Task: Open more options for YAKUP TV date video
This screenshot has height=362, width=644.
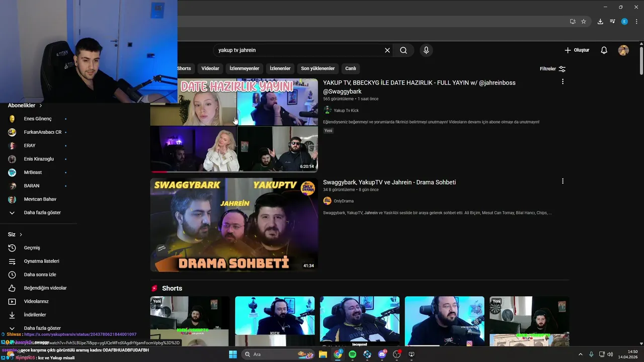Action: [x=562, y=81]
